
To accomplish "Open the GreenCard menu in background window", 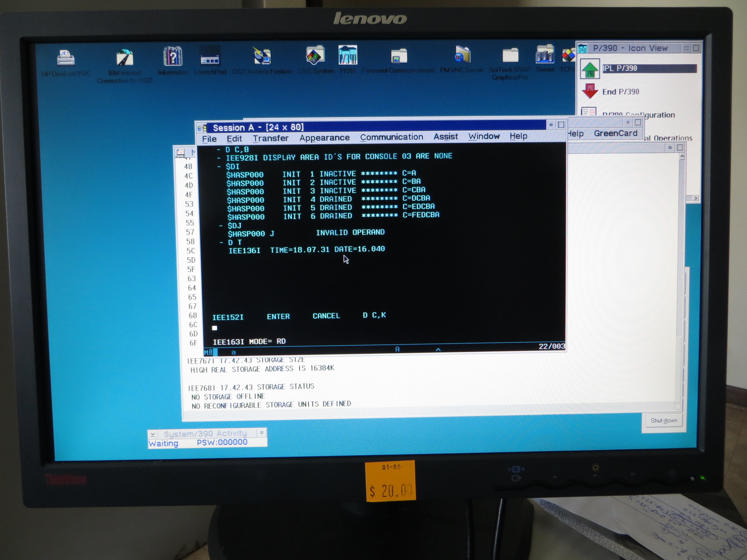I will tap(615, 133).
